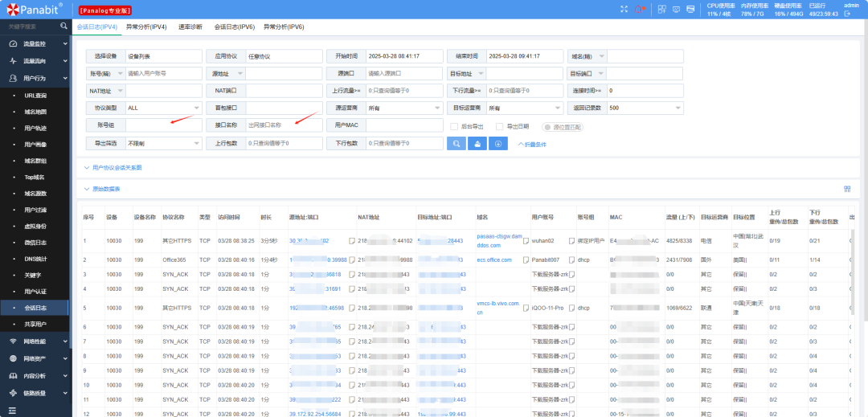This screenshot has width=868, height=417.
Task: Click the logout icon under admin
Action: (x=847, y=14)
